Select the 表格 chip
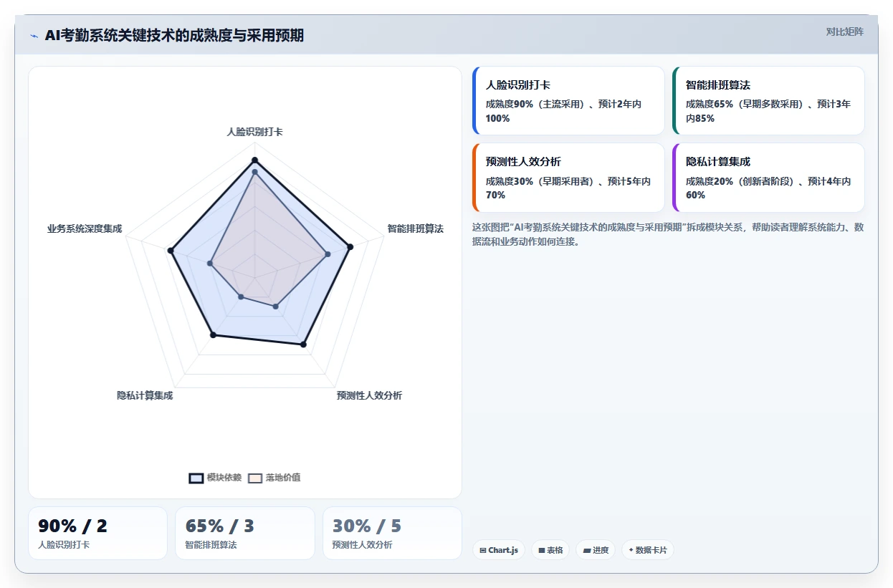This screenshot has height=588, width=893. (550, 550)
